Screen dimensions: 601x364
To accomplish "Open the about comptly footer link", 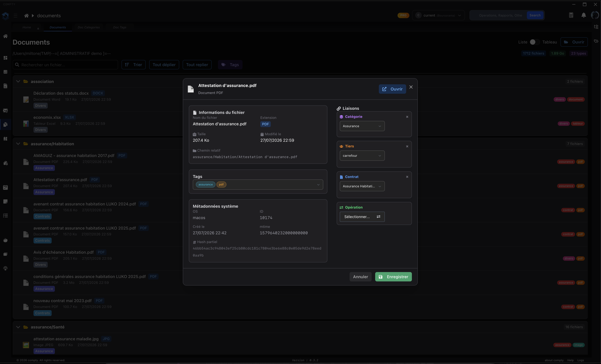I will [554, 360].
